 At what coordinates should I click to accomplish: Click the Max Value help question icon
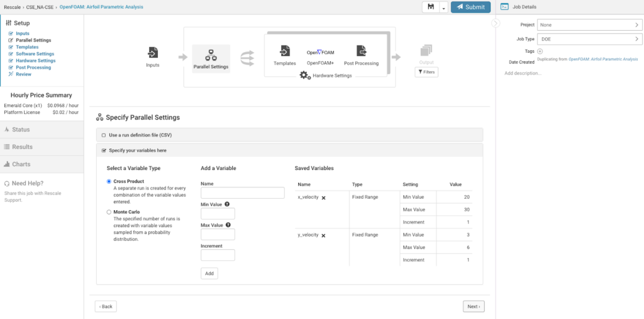[x=228, y=225]
